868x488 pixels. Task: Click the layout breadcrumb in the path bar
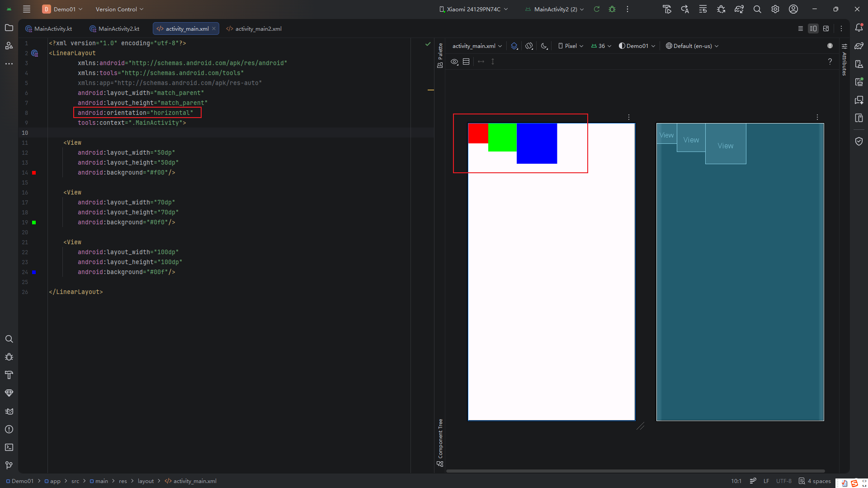pos(146,481)
